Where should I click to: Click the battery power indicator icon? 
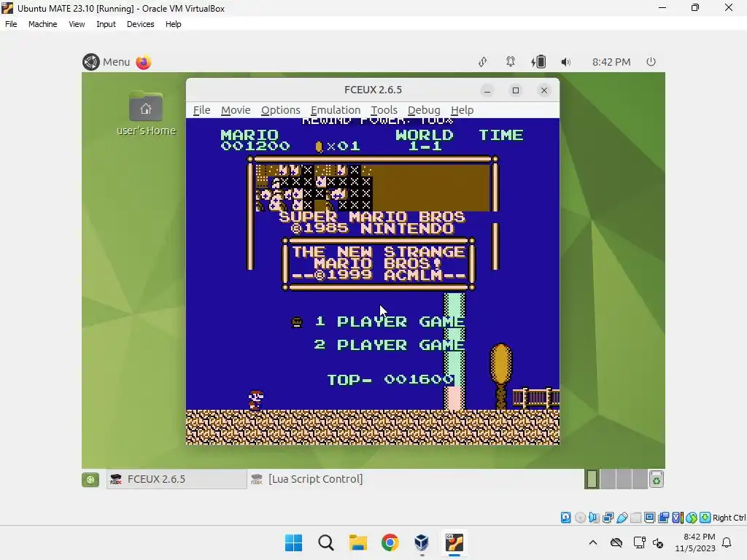[538, 62]
